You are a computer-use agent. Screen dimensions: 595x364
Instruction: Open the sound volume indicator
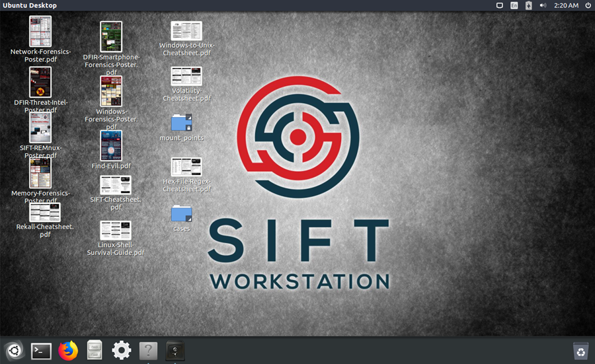(x=543, y=5)
